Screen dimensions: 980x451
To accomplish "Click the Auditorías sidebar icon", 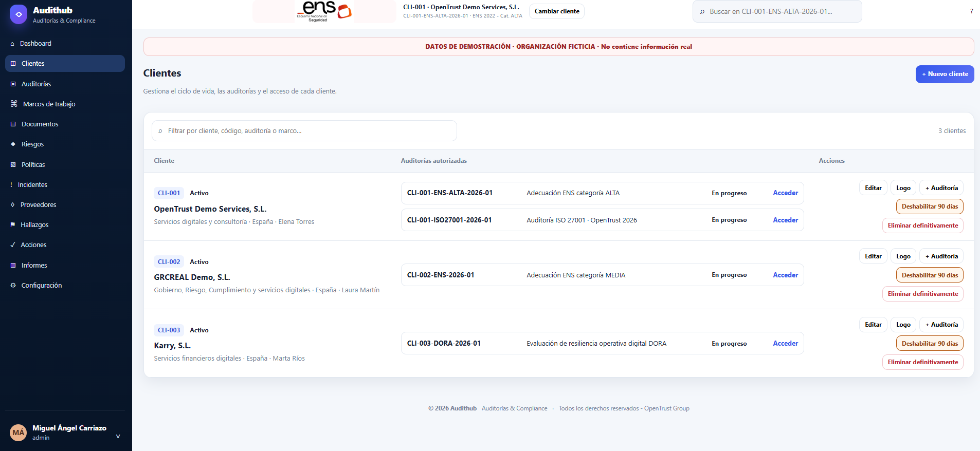I will [x=13, y=84].
